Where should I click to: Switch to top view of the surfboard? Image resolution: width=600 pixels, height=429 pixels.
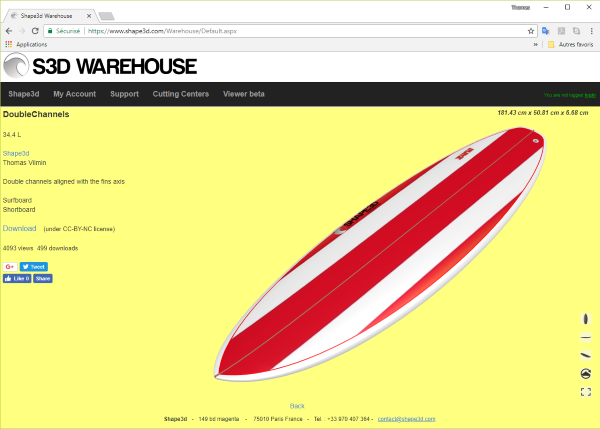point(586,319)
